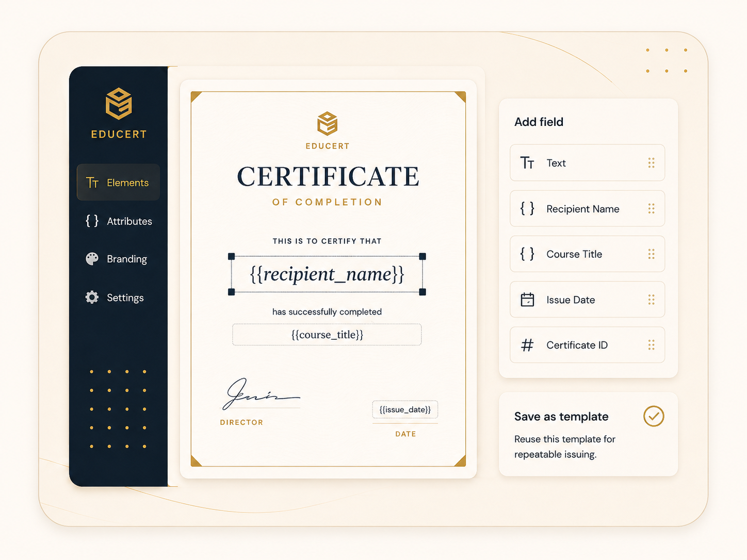Click the DIRECTOR label
747x560 pixels.
[x=241, y=422]
